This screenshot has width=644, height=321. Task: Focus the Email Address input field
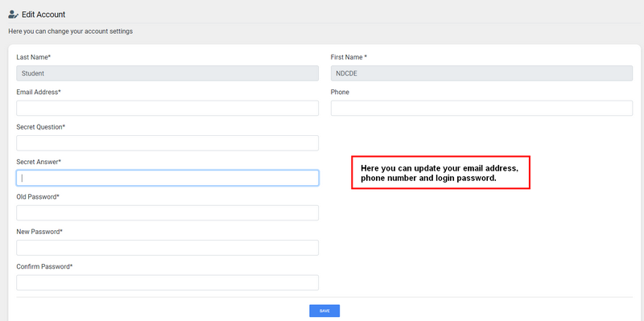(x=167, y=108)
